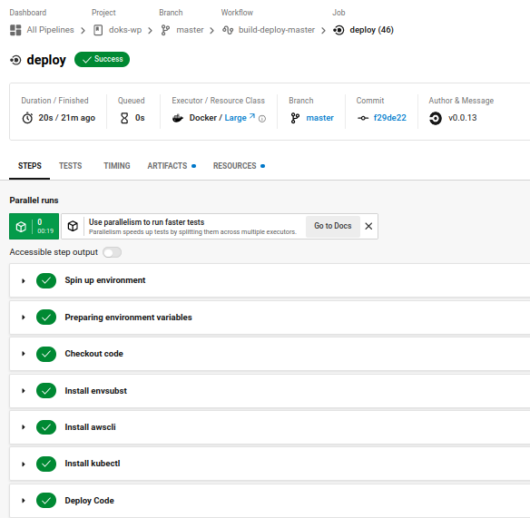Click the info icon beside Large resource class
The height and width of the screenshot is (518, 530).
click(262, 118)
